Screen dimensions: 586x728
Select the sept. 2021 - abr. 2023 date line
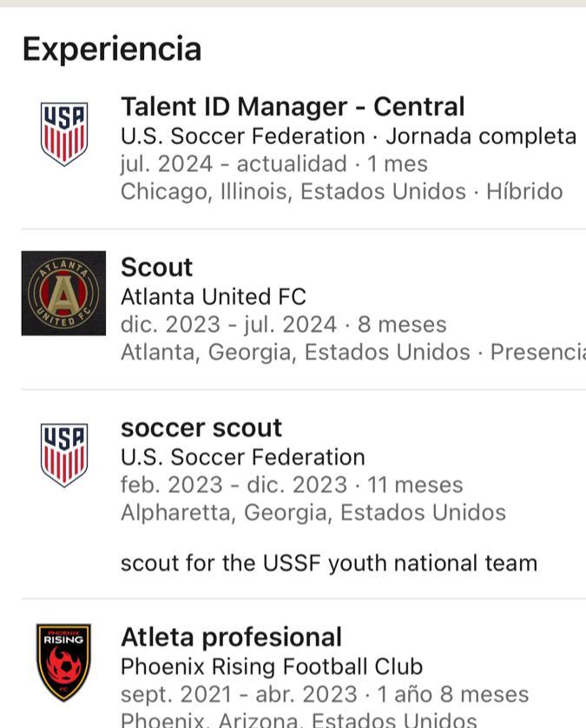324,694
